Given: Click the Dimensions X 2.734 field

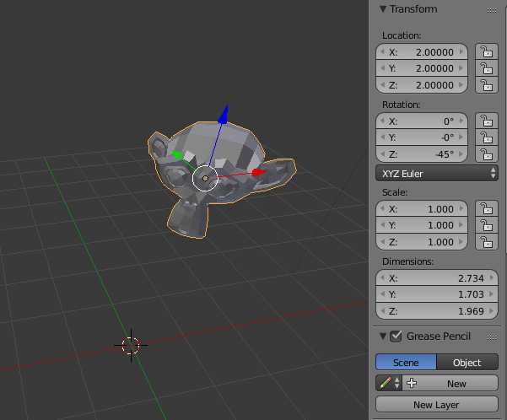Looking at the screenshot, I should coord(437,277).
